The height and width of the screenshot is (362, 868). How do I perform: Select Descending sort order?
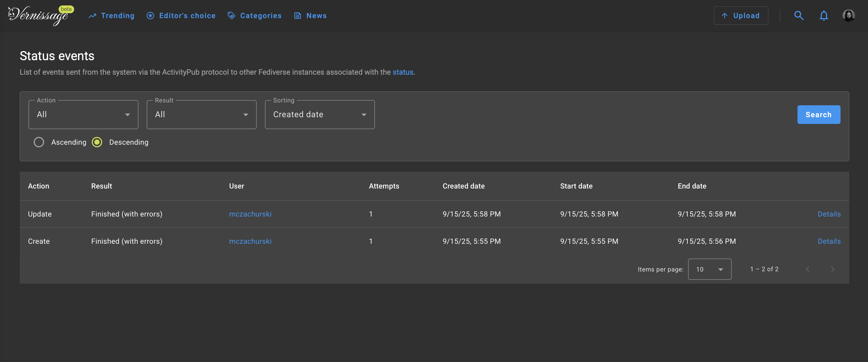pyautogui.click(x=97, y=142)
